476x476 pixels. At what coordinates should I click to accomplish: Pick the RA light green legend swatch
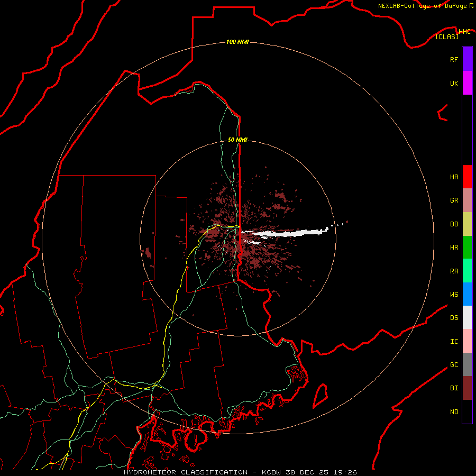(x=467, y=271)
